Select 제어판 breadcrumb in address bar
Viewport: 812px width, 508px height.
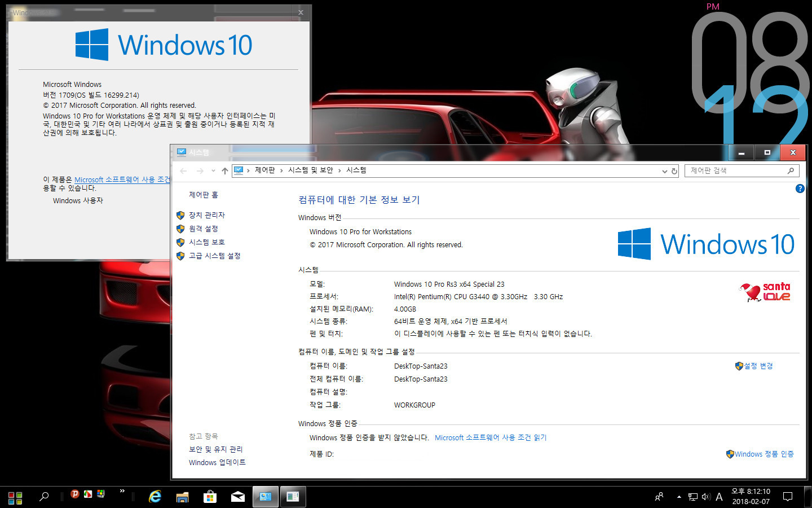coord(264,170)
